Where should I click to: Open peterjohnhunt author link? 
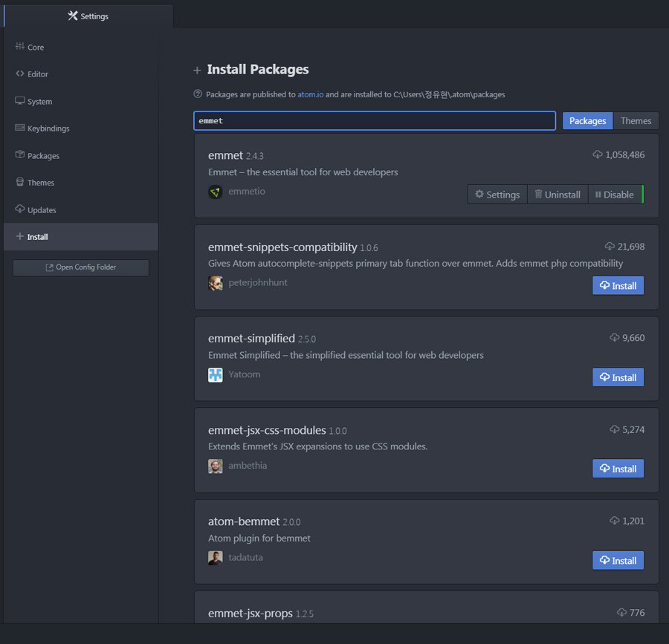tap(258, 282)
